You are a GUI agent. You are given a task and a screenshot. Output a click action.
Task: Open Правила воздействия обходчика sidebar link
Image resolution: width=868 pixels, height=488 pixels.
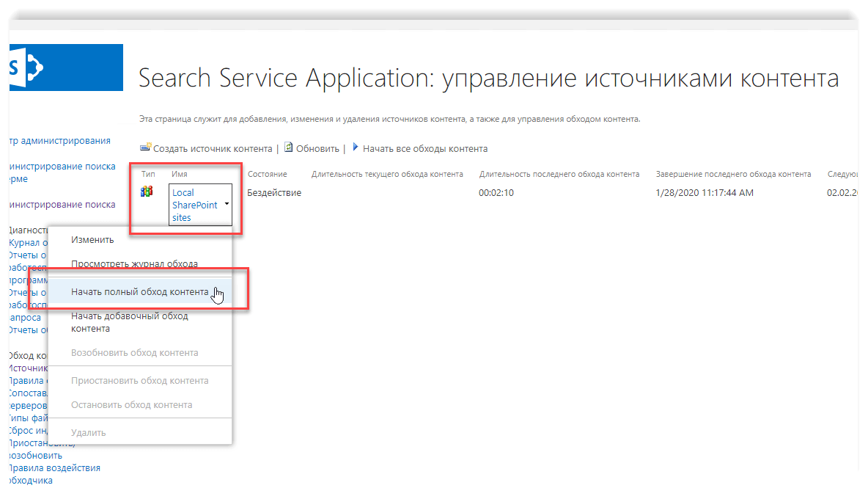[x=54, y=474]
